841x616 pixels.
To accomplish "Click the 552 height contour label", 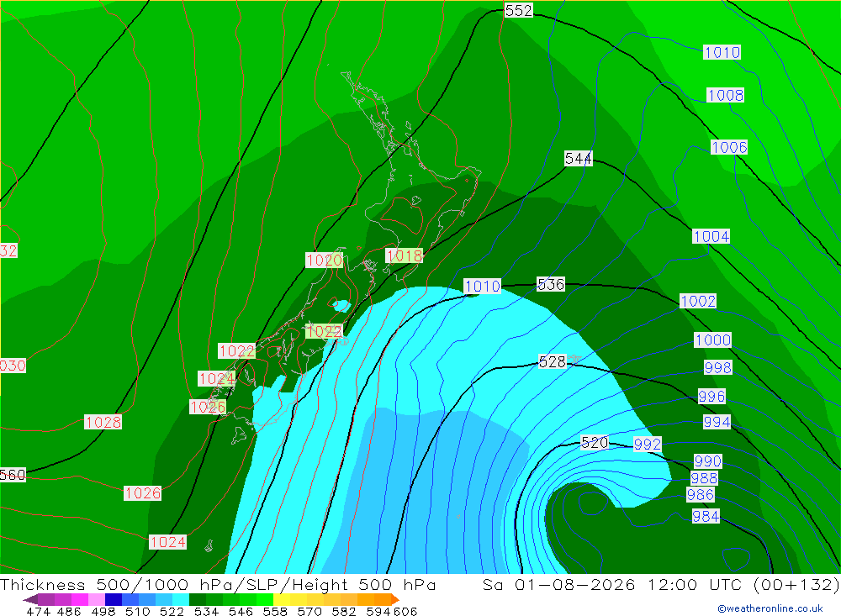I will pos(518,11).
